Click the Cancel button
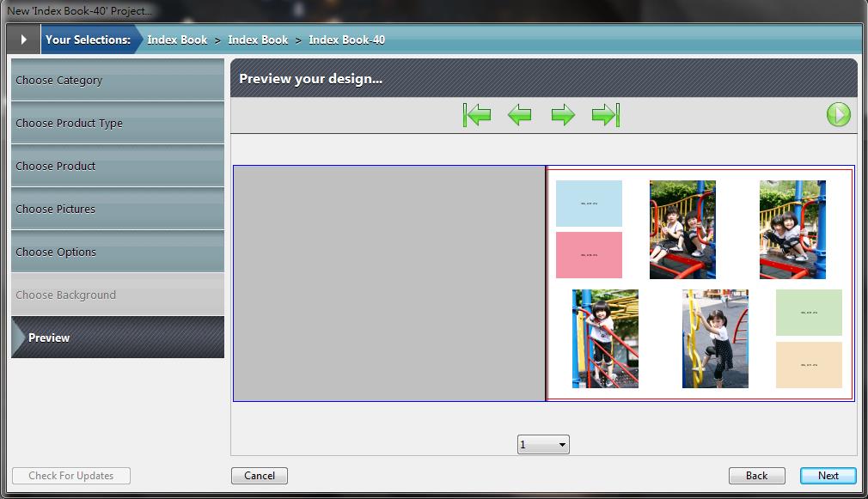868x499 pixels. [x=259, y=476]
